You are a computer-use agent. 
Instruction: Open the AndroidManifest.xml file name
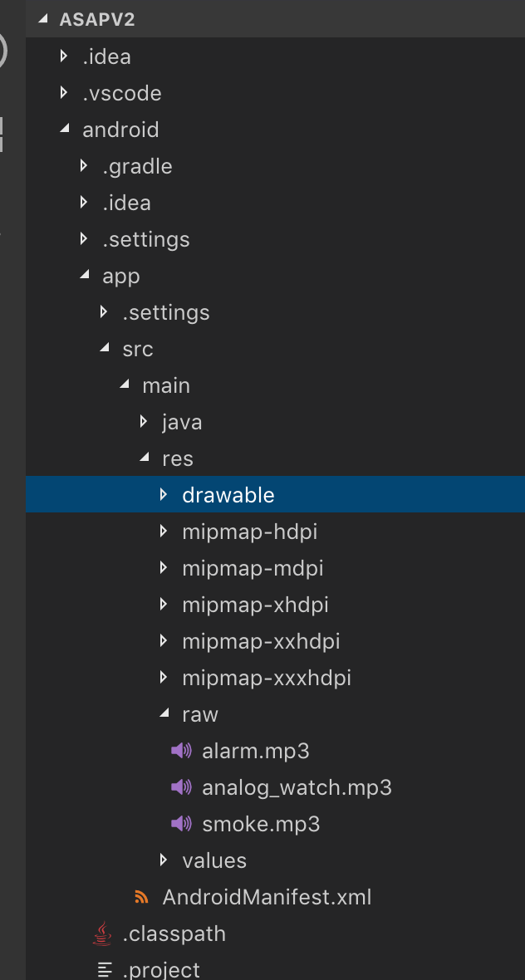tap(267, 898)
